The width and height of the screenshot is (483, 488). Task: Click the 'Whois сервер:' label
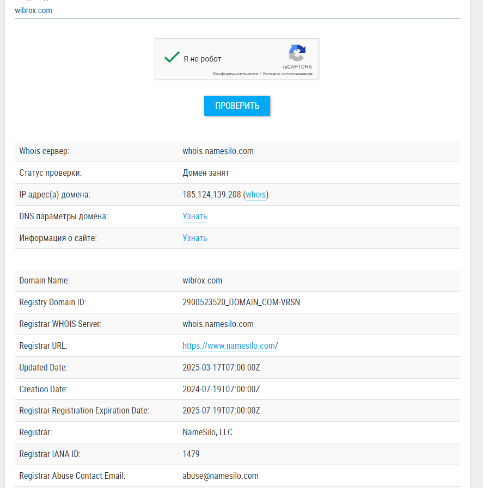click(x=44, y=151)
